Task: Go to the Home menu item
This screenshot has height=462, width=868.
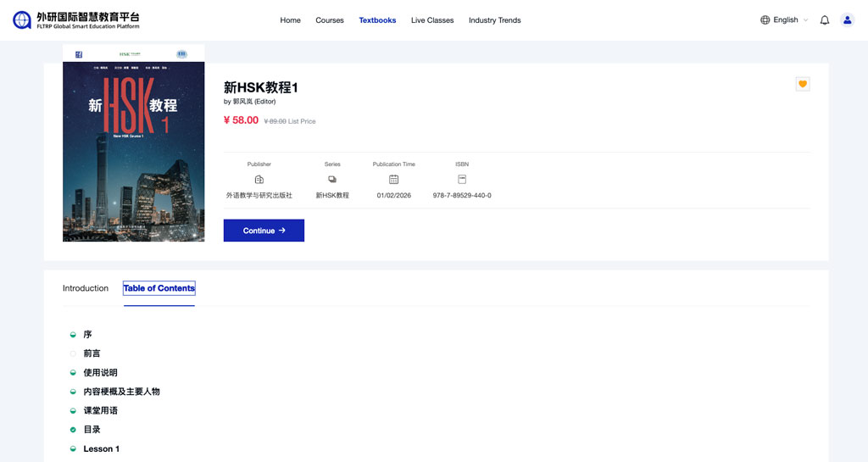Action: pyautogui.click(x=290, y=20)
